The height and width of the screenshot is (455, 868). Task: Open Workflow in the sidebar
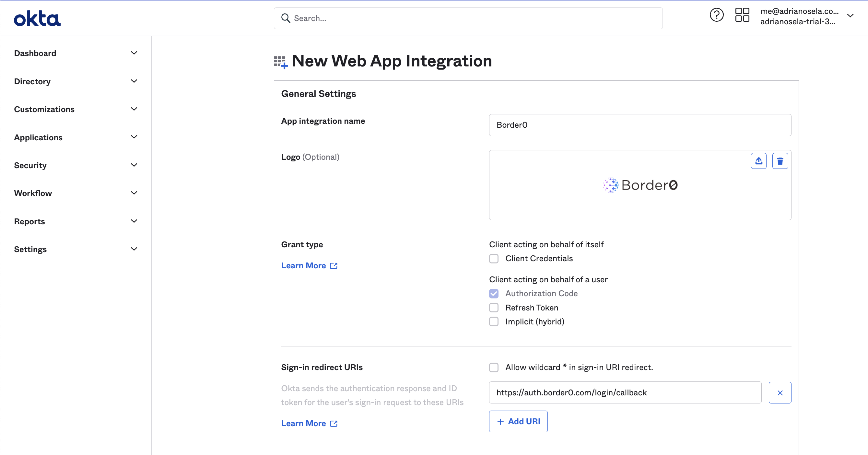pyautogui.click(x=33, y=193)
